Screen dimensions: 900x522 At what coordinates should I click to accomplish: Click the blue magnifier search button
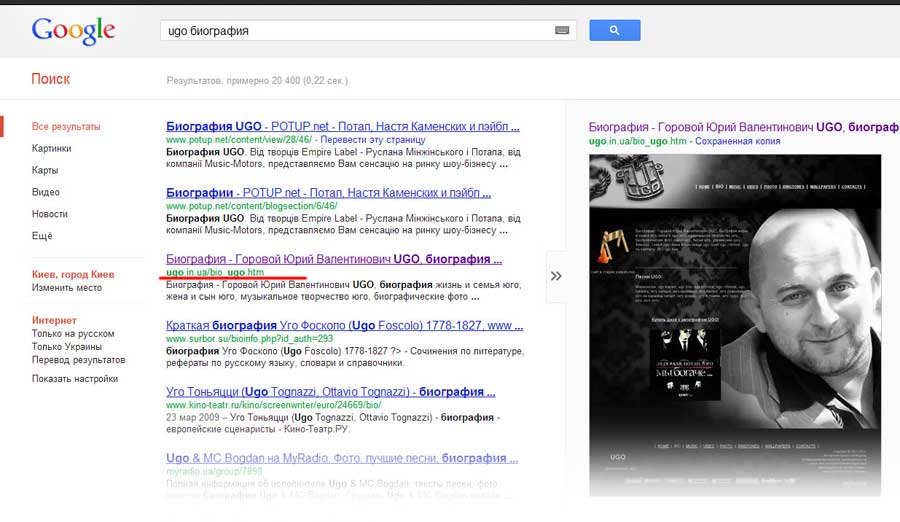[x=615, y=30]
